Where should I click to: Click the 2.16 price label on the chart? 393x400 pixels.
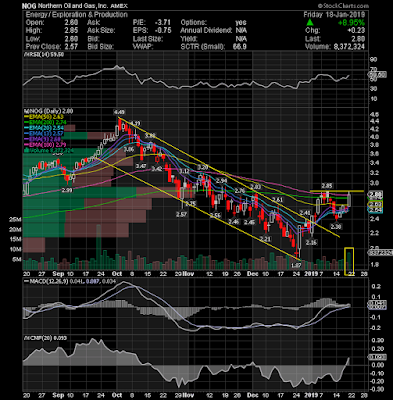(311, 242)
